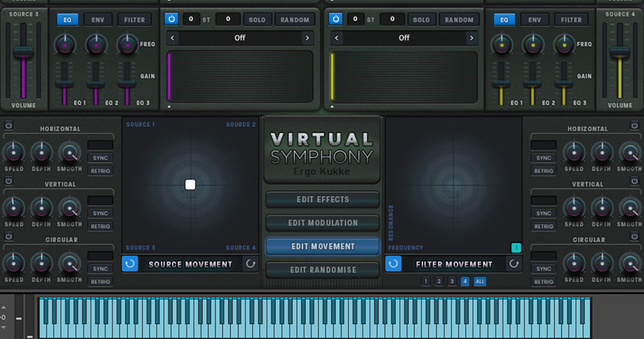The height and width of the screenshot is (339, 644).
Task: Enable right Horizontal movement power toggle
Action: pyautogui.click(x=634, y=125)
